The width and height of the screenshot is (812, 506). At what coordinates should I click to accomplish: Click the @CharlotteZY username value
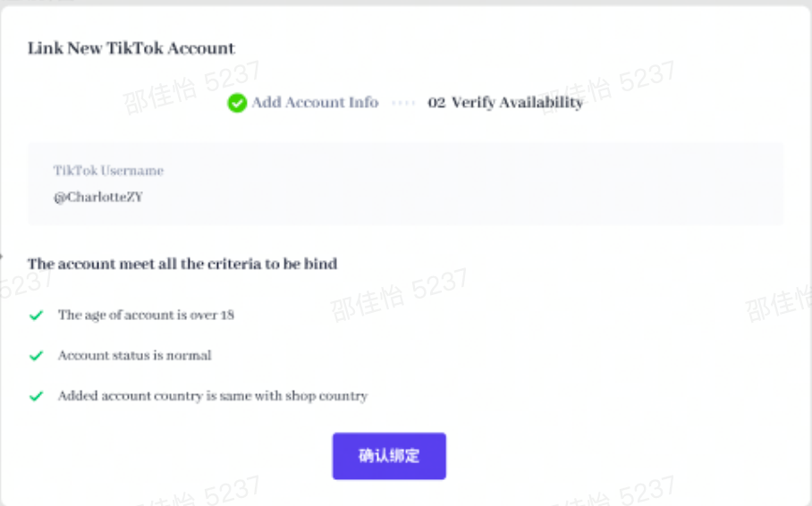[x=97, y=197]
